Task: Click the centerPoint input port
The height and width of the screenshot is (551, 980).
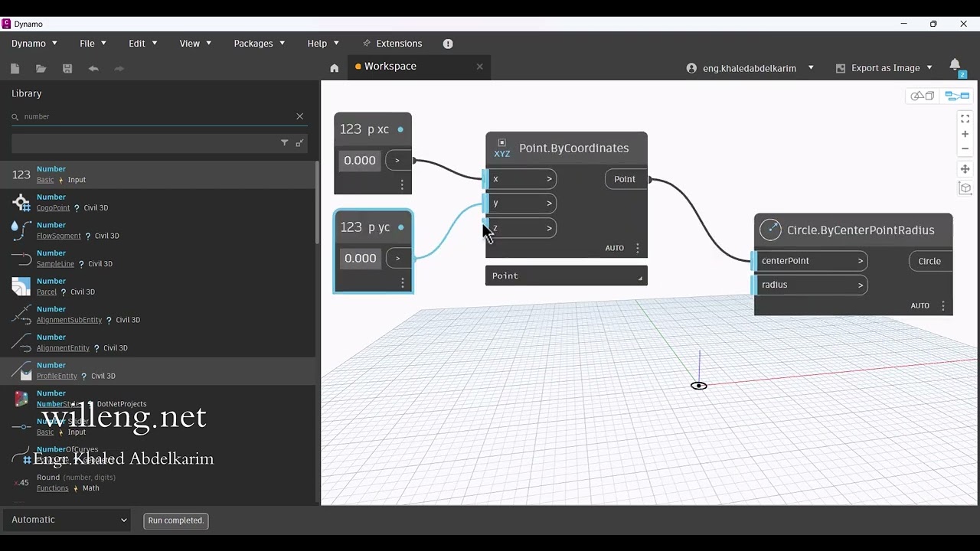Action: pos(811,261)
